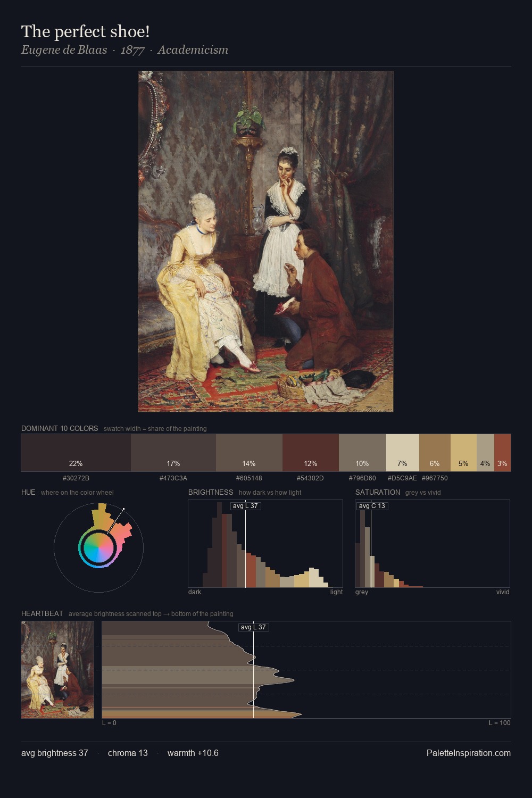Click the hex code label #967750

pyautogui.click(x=435, y=478)
